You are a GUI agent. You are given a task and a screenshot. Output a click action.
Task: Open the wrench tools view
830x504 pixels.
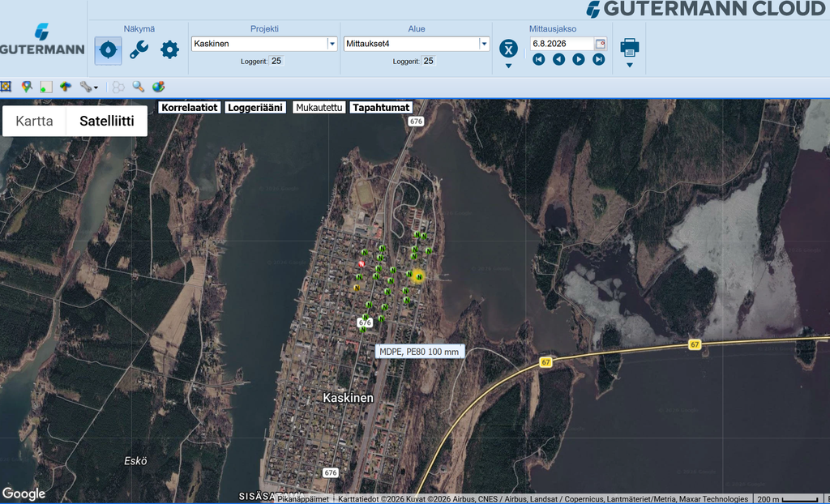[139, 49]
